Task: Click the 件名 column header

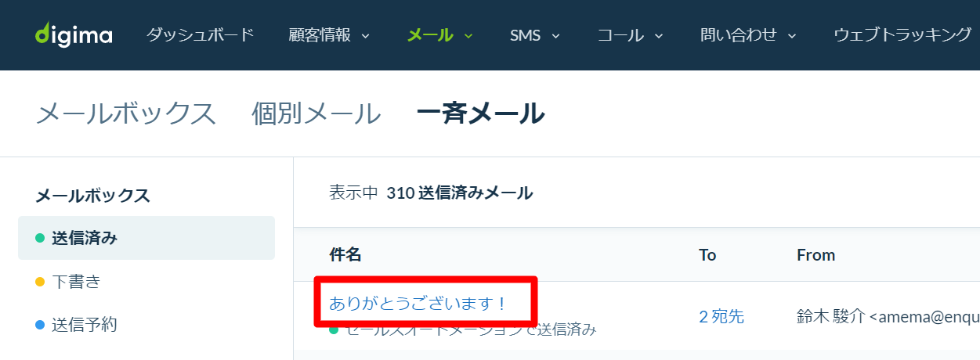Action: [x=345, y=254]
